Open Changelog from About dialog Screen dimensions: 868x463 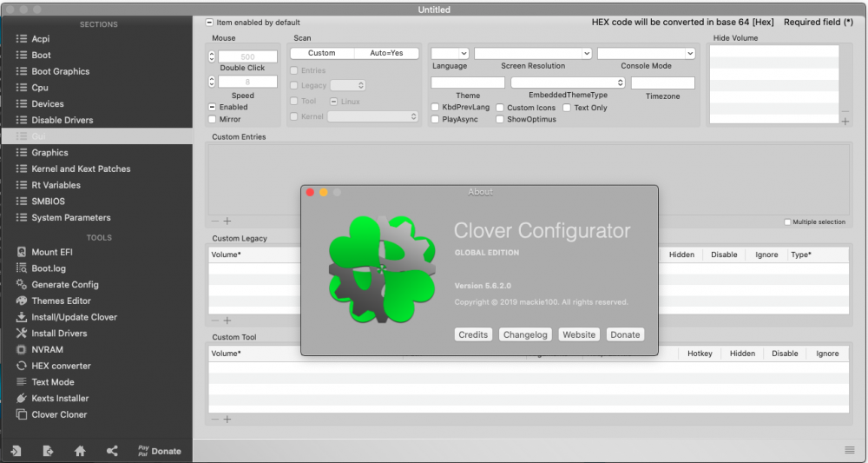(x=525, y=334)
